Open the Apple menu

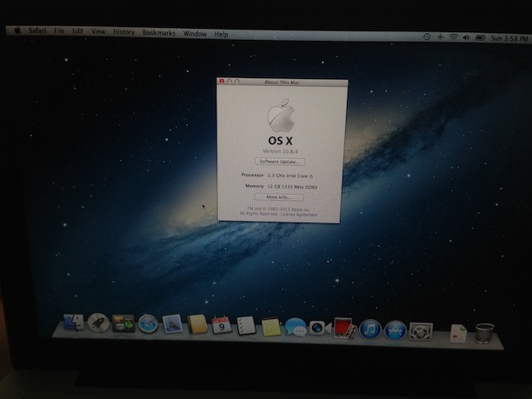tap(16, 30)
